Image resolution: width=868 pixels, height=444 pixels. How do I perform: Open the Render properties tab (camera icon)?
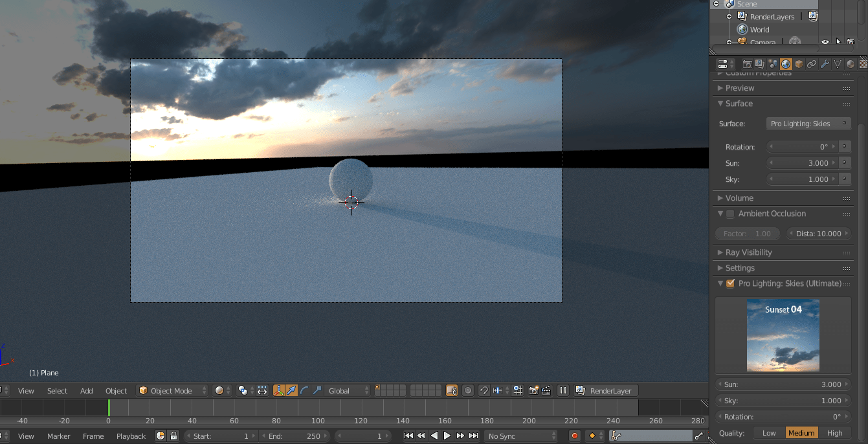[748, 63]
